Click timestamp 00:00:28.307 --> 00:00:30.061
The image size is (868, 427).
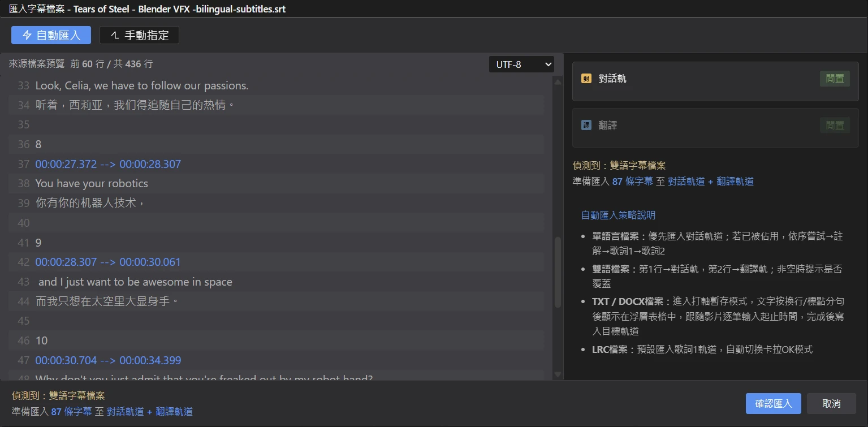click(x=108, y=262)
